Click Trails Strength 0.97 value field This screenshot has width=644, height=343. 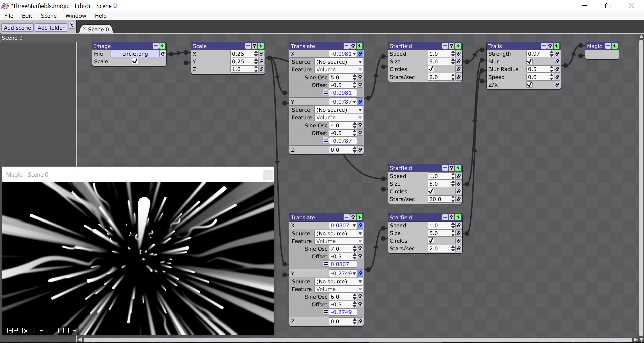(x=537, y=54)
